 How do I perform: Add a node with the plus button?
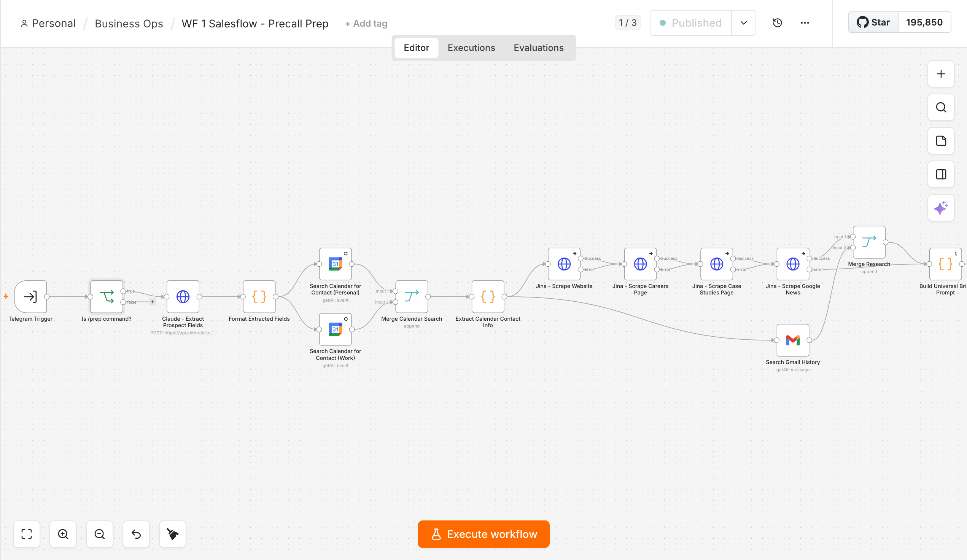tap(941, 74)
